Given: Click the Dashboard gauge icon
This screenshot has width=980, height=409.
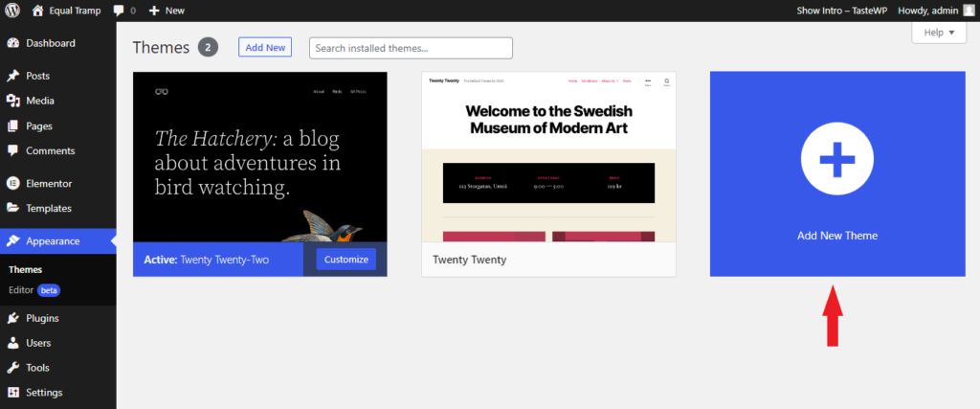Looking at the screenshot, I should (x=12, y=43).
